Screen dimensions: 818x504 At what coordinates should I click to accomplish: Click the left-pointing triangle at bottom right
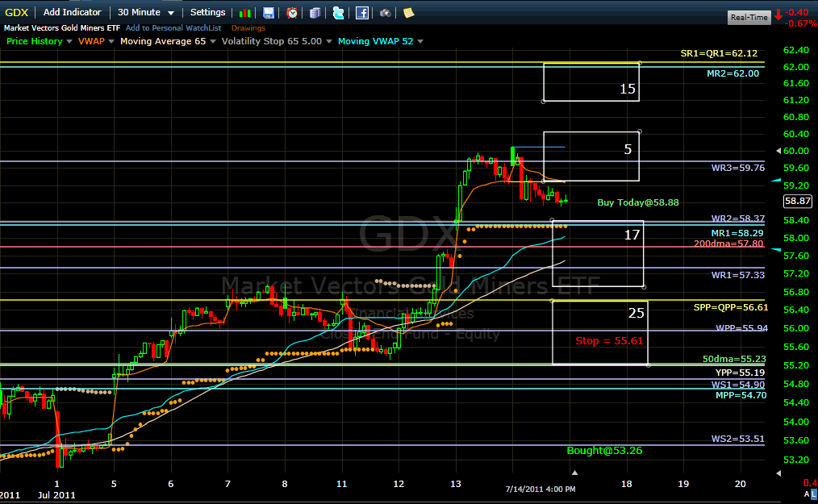tap(778, 473)
